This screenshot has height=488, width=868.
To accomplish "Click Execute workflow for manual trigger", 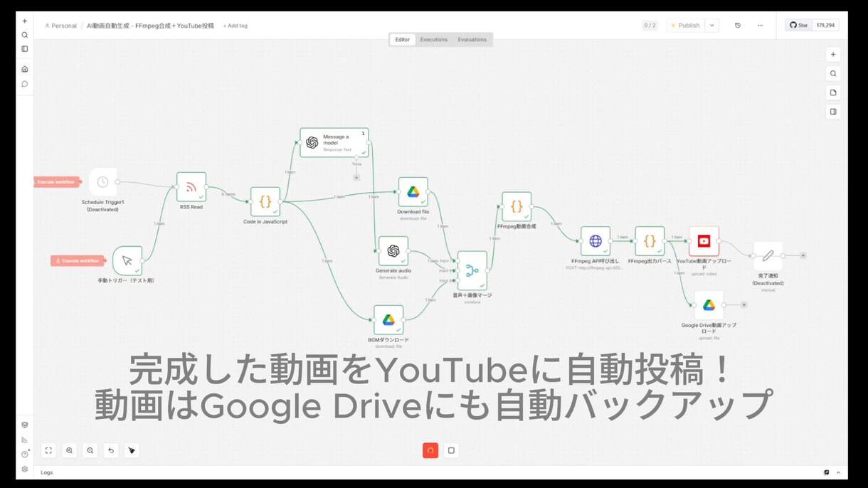I will coord(78,261).
